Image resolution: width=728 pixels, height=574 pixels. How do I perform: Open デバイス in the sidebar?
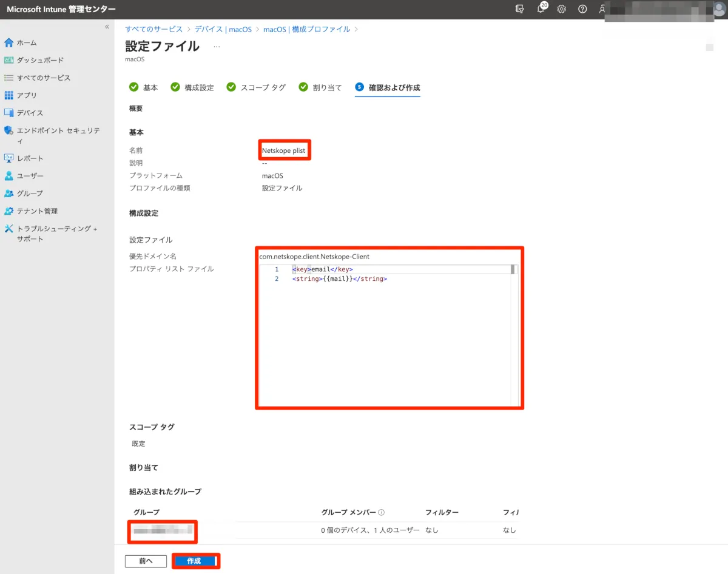click(x=30, y=113)
